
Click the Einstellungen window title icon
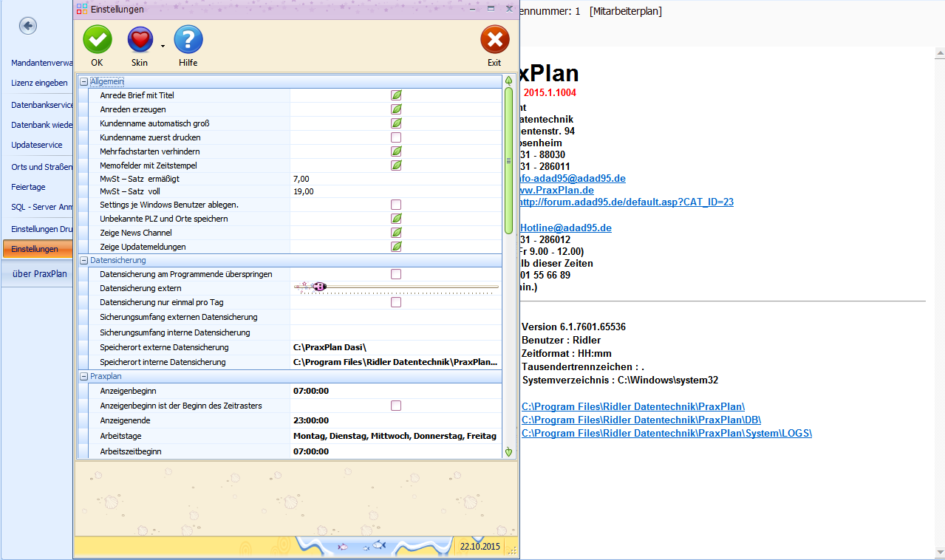(83, 10)
